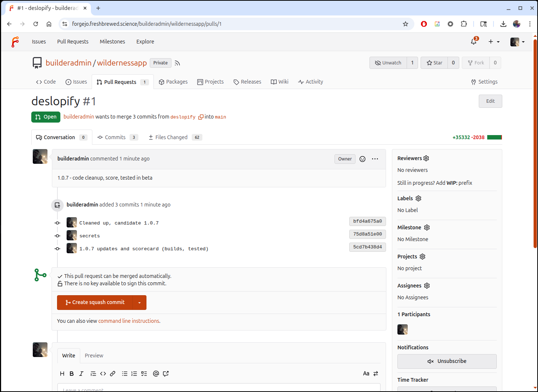Click the notifications bell icon
Image resolution: width=538 pixels, height=392 pixels.
pyautogui.click(x=474, y=42)
